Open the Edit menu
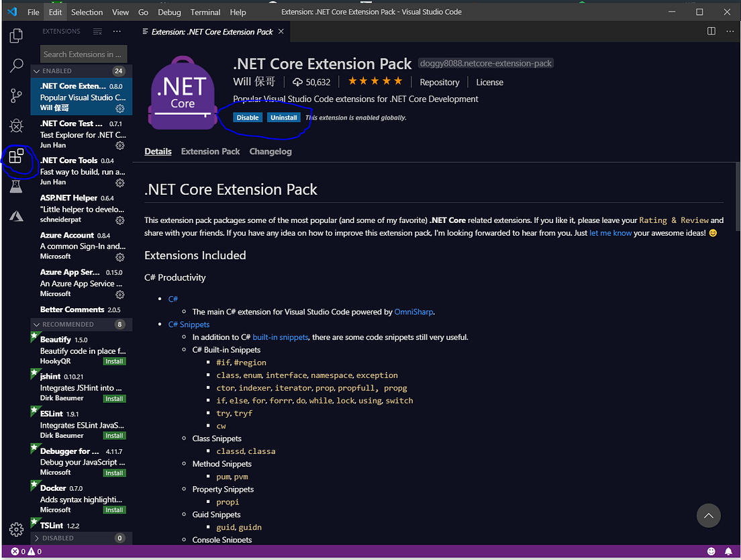Screen dimensions: 741x560 pos(55,11)
